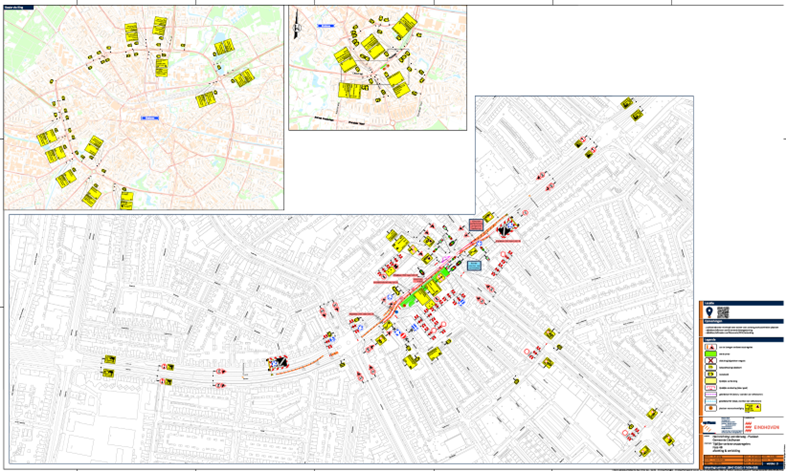The height and width of the screenshot is (471, 786).
Task: Click the pink rectangle marker near the cyan sign
Action: [447, 258]
